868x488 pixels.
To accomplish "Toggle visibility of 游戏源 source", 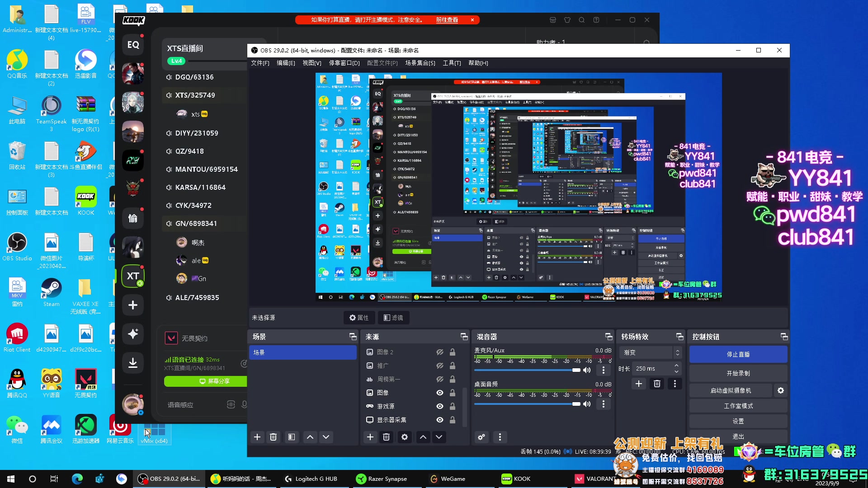I will [x=439, y=406].
